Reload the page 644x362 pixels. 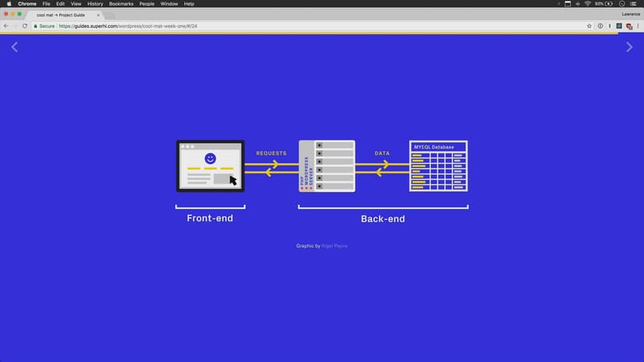tap(25, 26)
